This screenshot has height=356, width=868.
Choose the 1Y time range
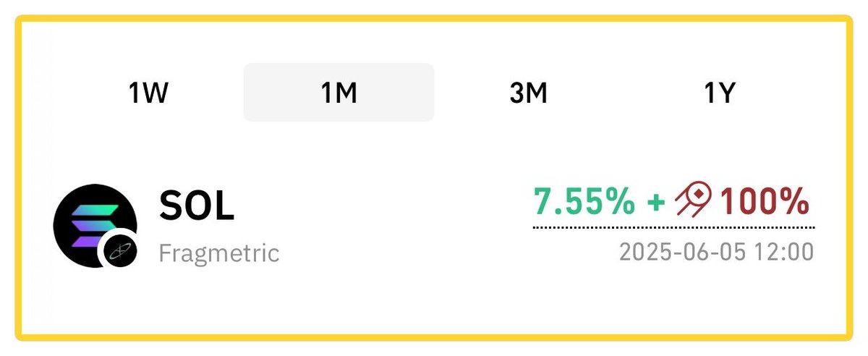click(720, 93)
